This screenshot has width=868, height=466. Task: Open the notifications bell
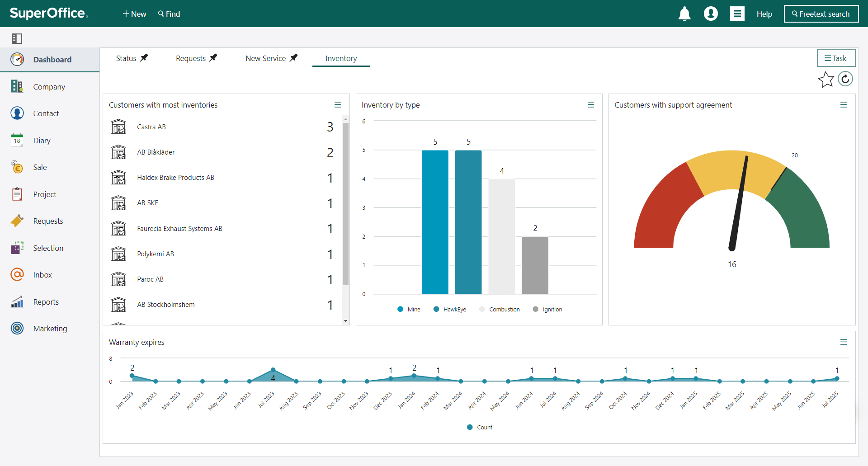(684, 14)
